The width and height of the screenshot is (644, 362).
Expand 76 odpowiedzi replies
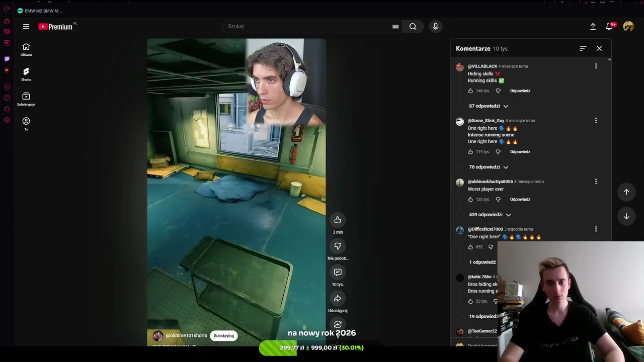pyautogui.click(x=489, y=167)
